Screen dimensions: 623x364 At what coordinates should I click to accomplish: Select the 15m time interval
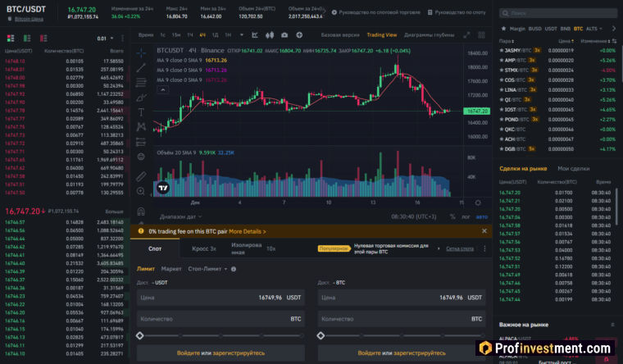[x=176, y=35]
